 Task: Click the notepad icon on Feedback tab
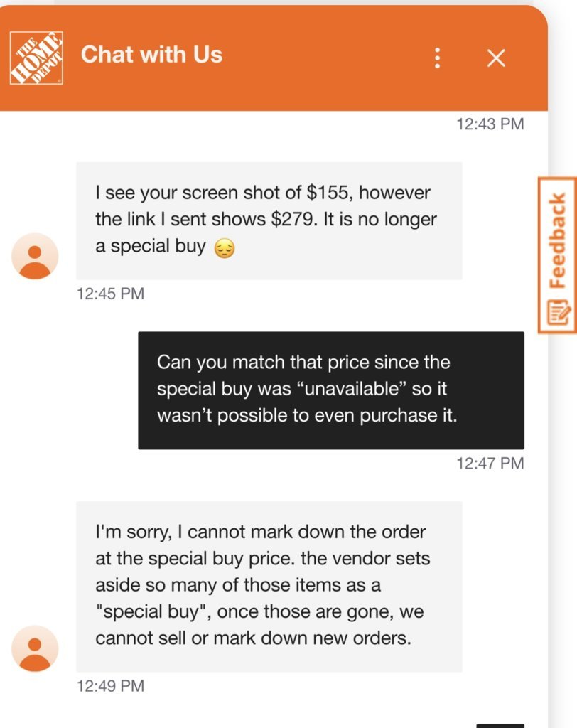(x=558, y=312)
